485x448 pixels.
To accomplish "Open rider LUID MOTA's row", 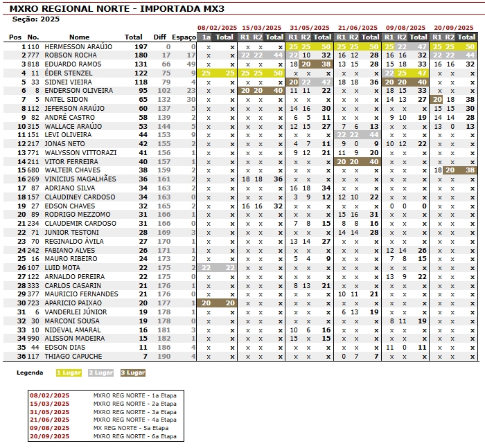I will pyautogui.click(x=62, y=268).
